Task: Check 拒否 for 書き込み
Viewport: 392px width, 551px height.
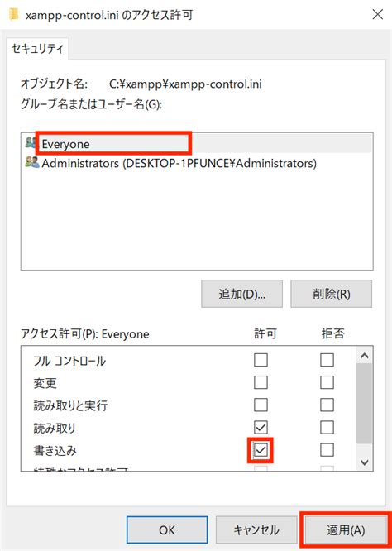Action: coord(327,450)
